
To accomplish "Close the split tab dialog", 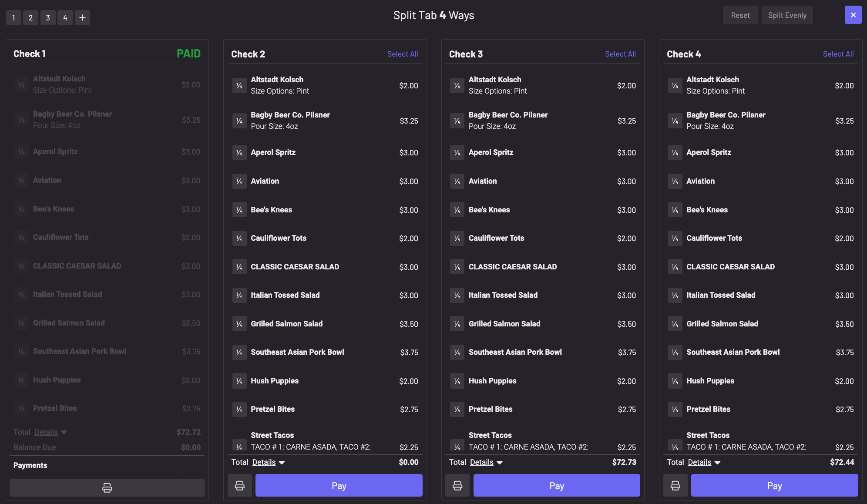I will 853,15.
